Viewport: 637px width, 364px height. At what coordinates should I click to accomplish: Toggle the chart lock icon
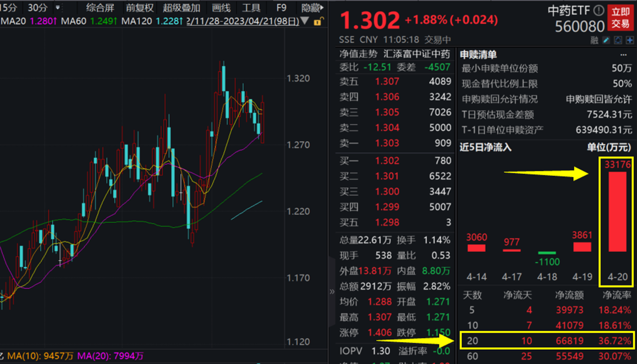[x=319, y=21]
